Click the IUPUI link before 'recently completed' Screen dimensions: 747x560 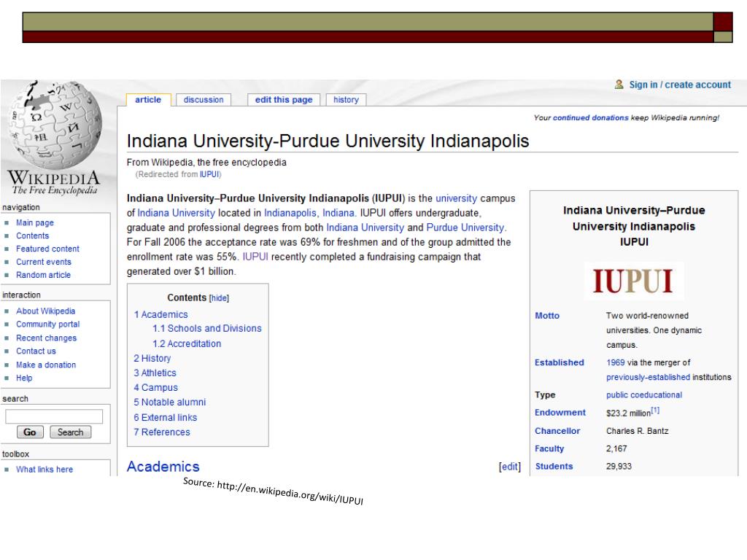click(255, 257)
